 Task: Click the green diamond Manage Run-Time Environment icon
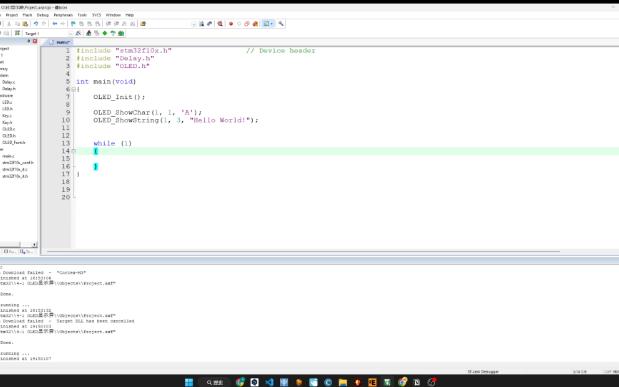pyautogui.click(x=105, y=33)
